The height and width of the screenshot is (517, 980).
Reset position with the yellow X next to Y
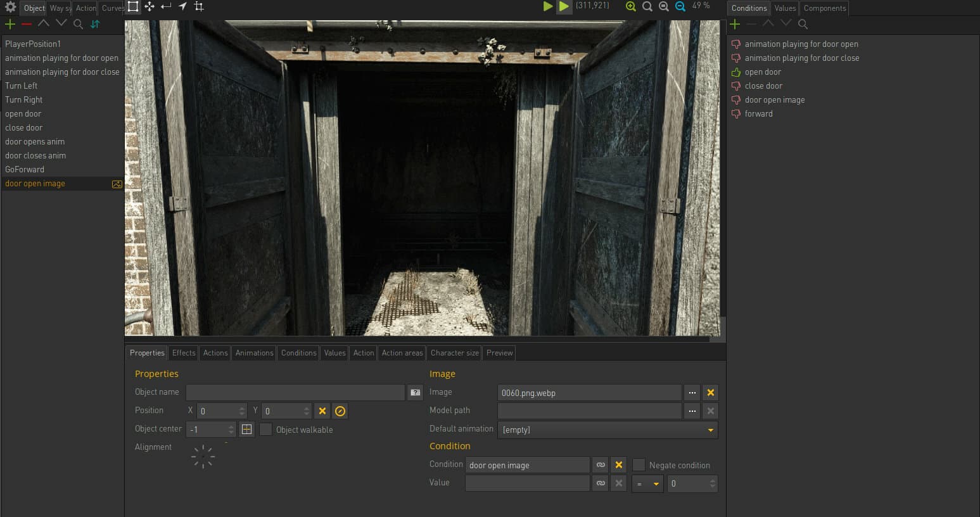[x=322, y=411]
